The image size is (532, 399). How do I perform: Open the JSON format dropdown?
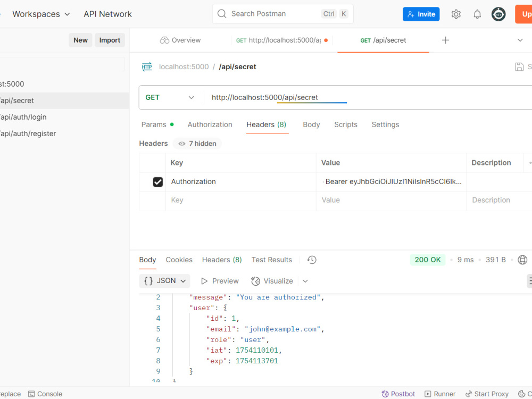[x=164, y=281]
